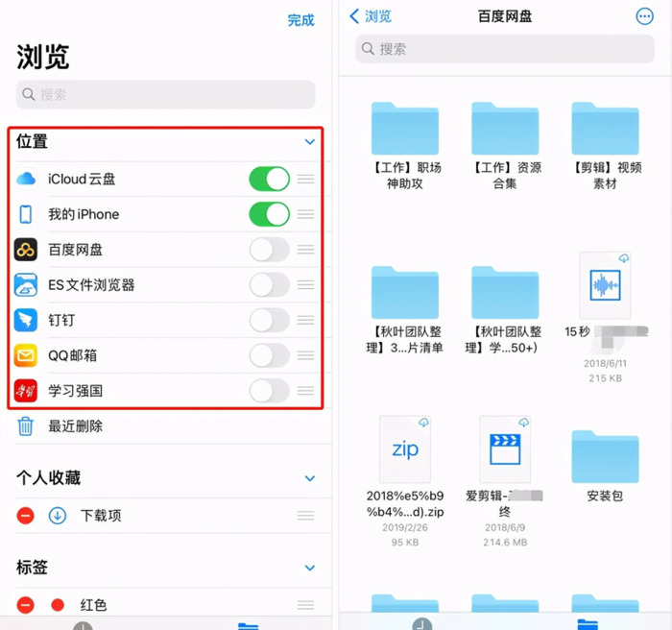Tap the ES文件浏览器 app icon
The height and width of the screenshot is (630, 672).
click(x=26, y=285)
